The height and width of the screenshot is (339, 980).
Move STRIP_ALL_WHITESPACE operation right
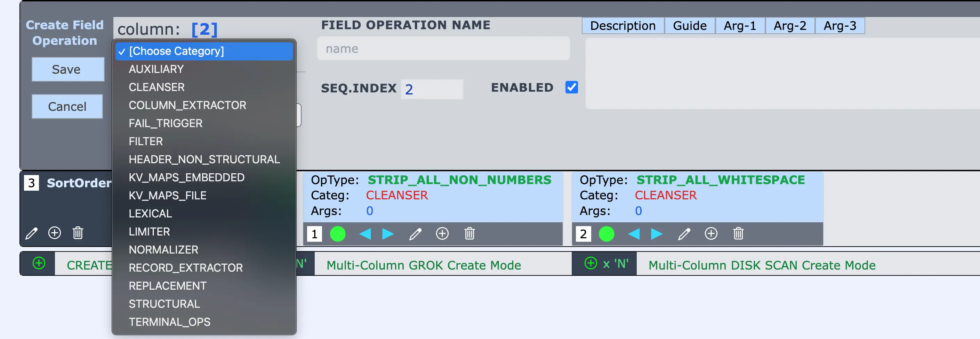click(657, 234)
